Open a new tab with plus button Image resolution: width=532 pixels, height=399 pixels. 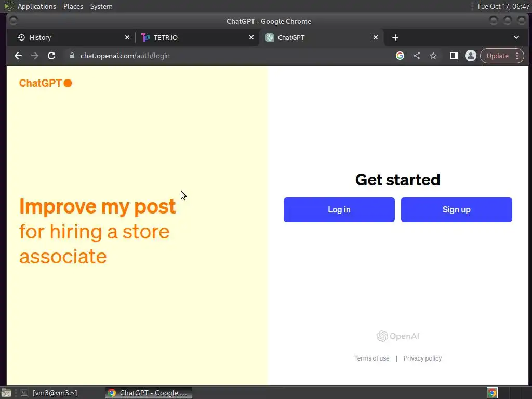coord(395,37)
